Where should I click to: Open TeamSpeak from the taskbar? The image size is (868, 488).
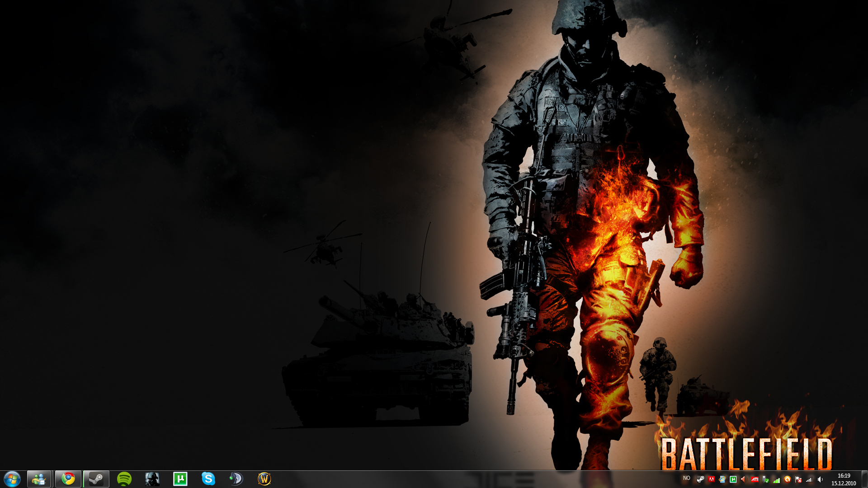[x=236, y=479]
